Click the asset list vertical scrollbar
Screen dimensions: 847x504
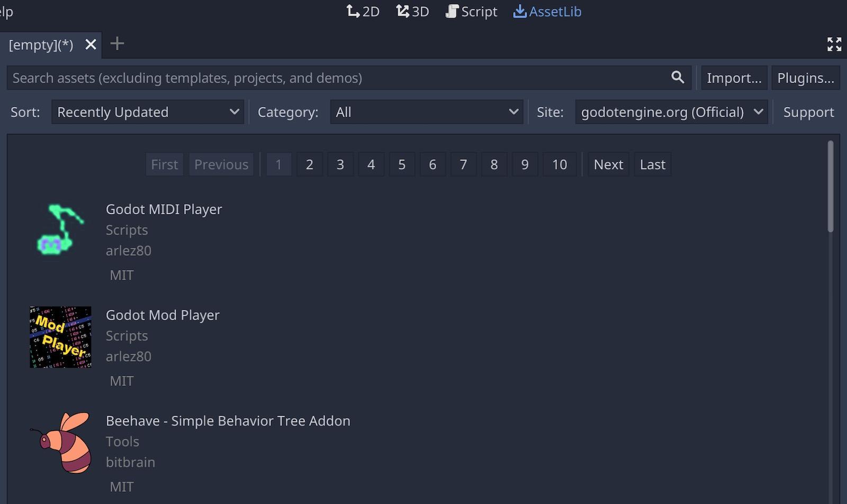tap(831, 186)
